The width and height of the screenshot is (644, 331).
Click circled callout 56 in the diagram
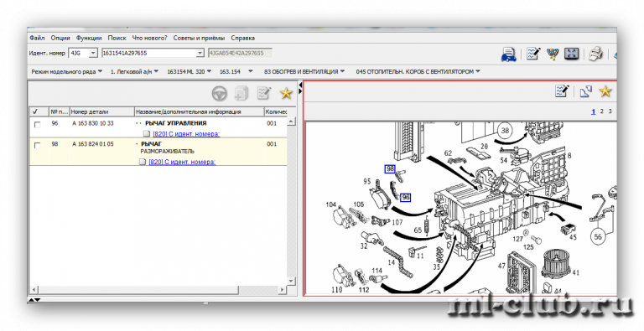point(598,237)
